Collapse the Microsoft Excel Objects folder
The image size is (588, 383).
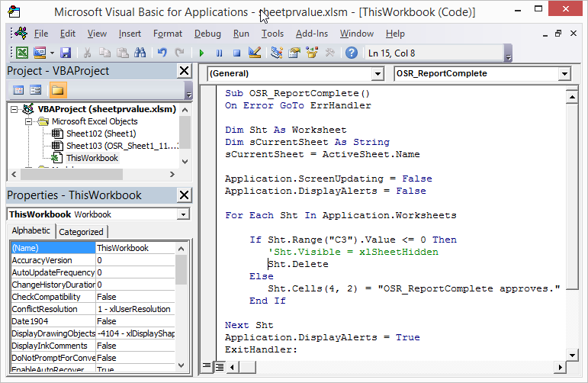pos(30,121)
